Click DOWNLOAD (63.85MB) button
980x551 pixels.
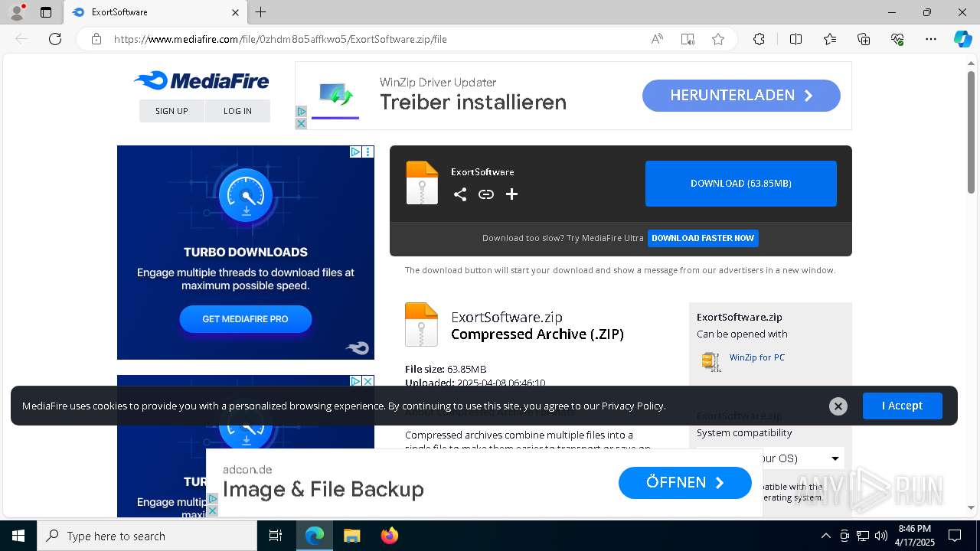tap(741, 184)
